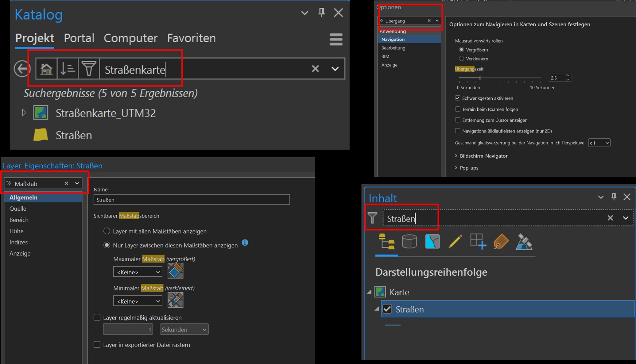Viewport: 636px width, 364px height.
Task: Click the filter funnel icon in Katalog
Action: tap(89, 69)
